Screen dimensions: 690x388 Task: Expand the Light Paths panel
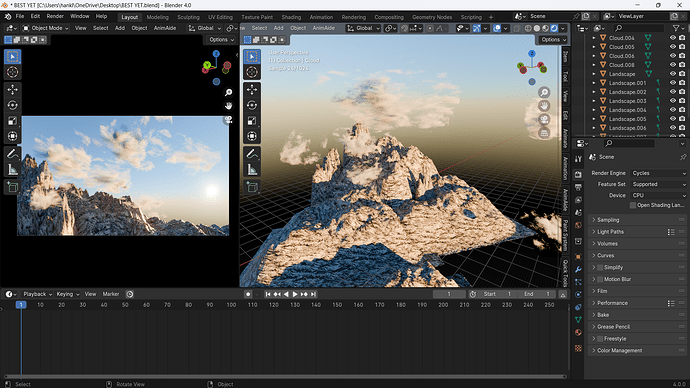tap(637, 232)
